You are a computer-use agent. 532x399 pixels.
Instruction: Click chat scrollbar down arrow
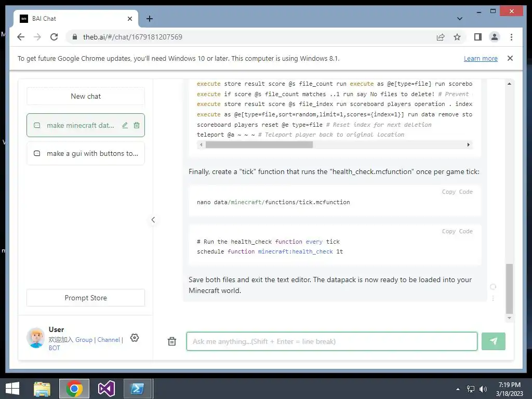[509, 318]
